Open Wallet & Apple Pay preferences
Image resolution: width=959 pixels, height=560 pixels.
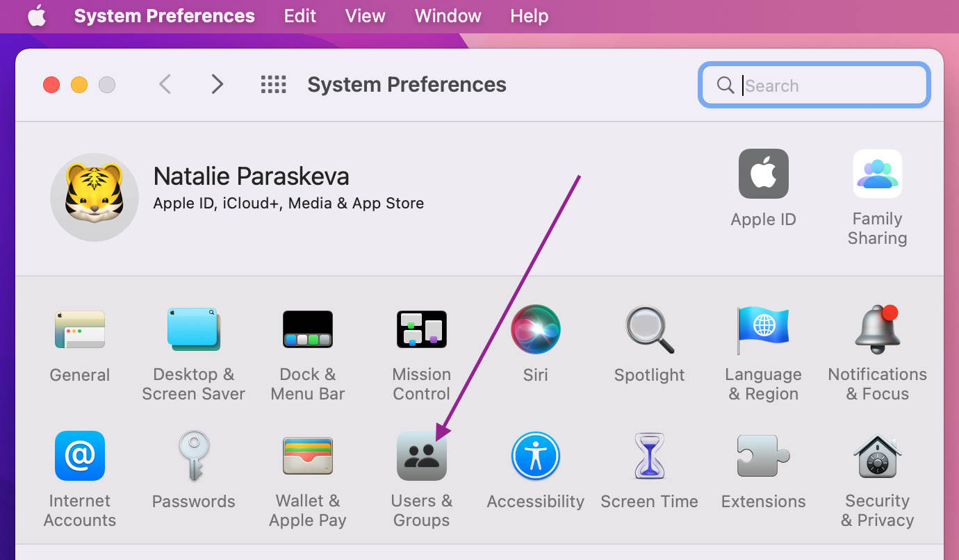tap(307, 456)
